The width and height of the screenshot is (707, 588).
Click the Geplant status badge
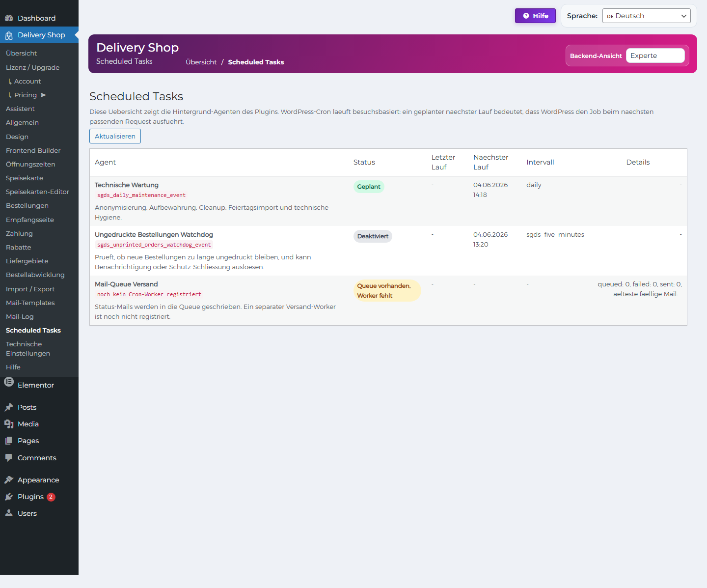(369, 187)
